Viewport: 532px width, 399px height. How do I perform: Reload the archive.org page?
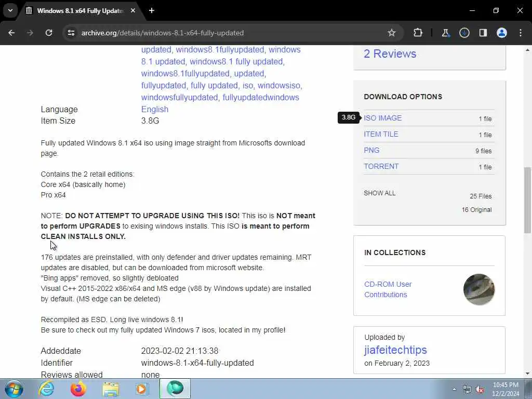49,33
